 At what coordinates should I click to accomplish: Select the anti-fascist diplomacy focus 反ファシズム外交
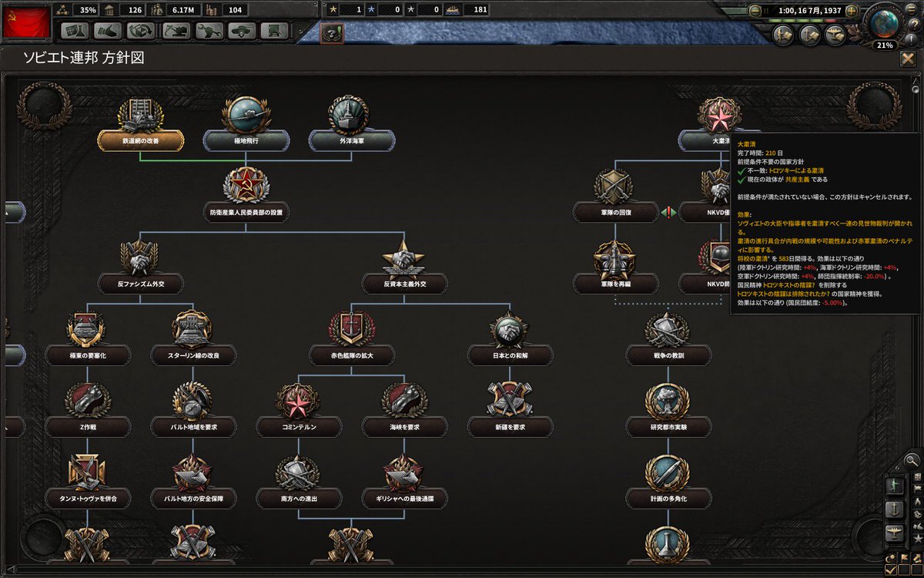(141, 284)
